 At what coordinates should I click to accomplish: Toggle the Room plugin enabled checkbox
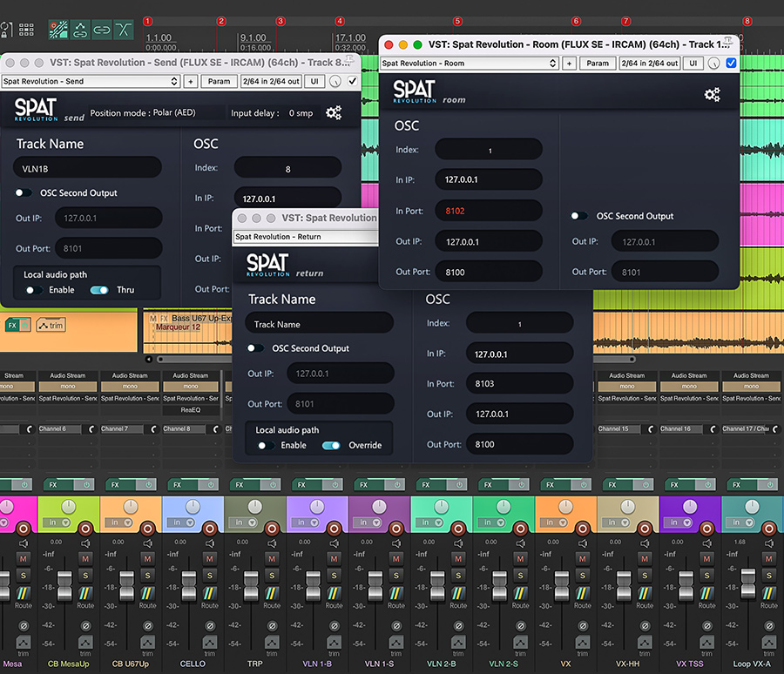coord(731,63)
